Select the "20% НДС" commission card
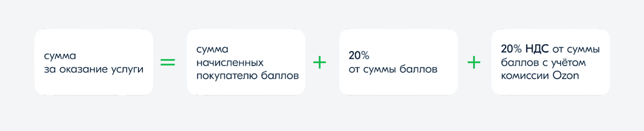 coord(550,62)
